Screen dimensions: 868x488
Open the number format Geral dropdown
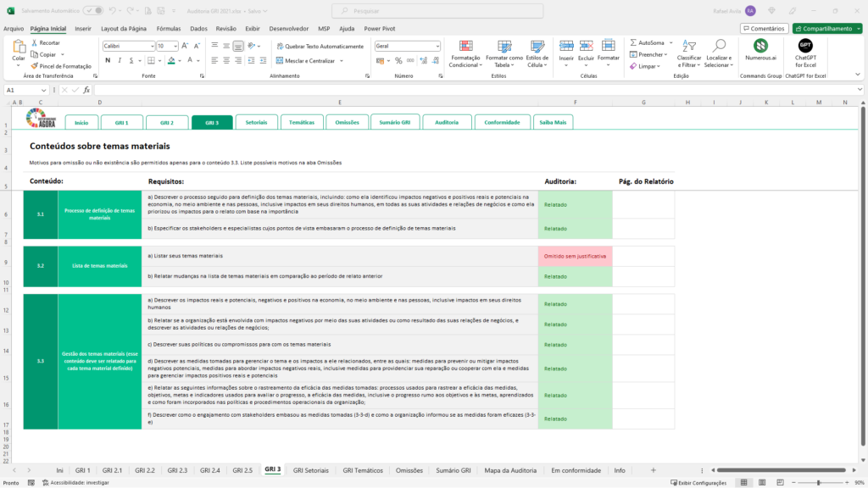click(437, 46)
